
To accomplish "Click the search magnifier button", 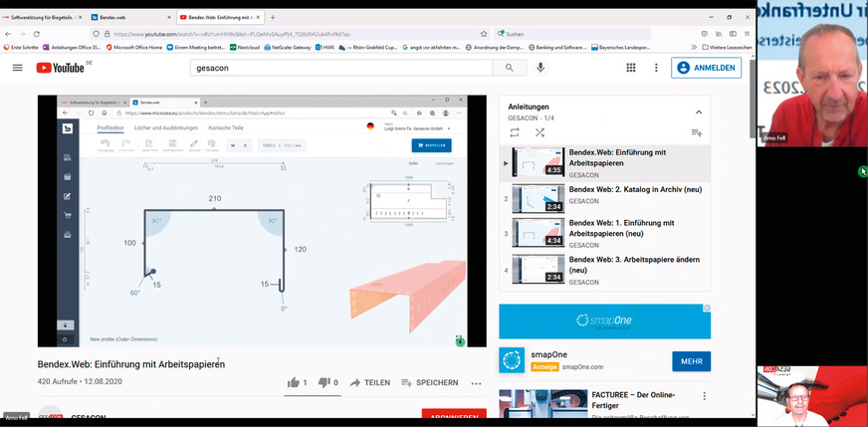I will point(510,68).
